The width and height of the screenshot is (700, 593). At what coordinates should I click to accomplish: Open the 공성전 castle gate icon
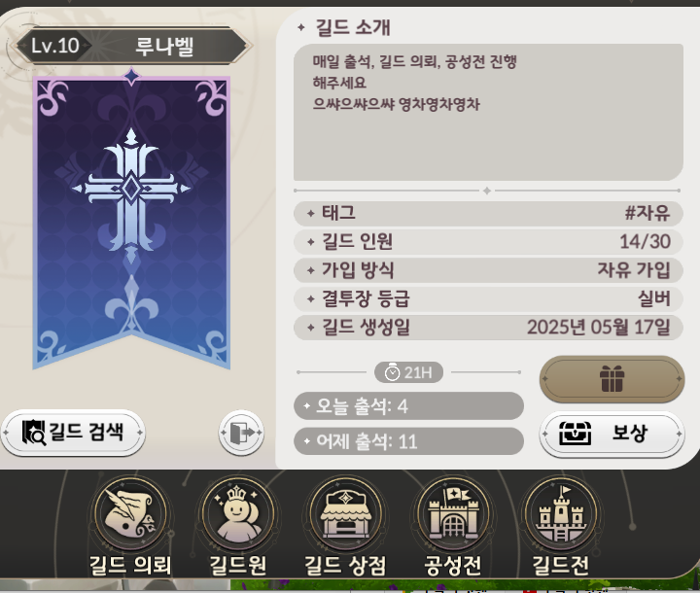(x=453, y=514)
